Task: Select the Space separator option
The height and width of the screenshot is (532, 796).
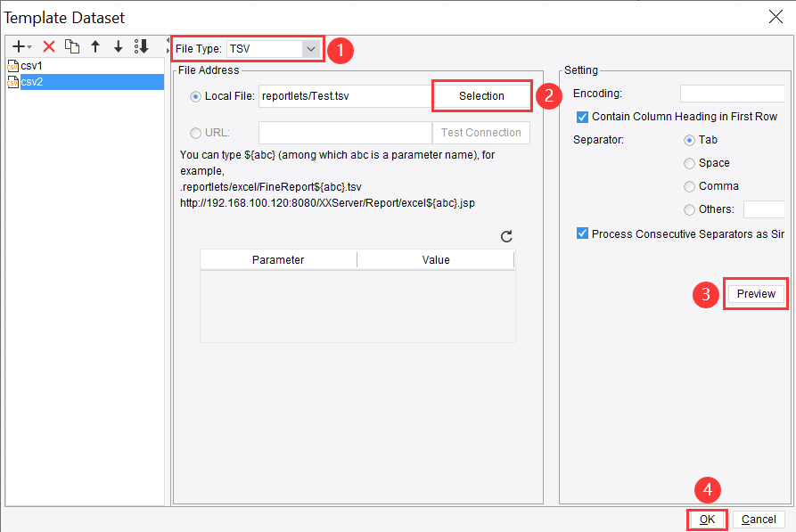Action: coord(687,162)
